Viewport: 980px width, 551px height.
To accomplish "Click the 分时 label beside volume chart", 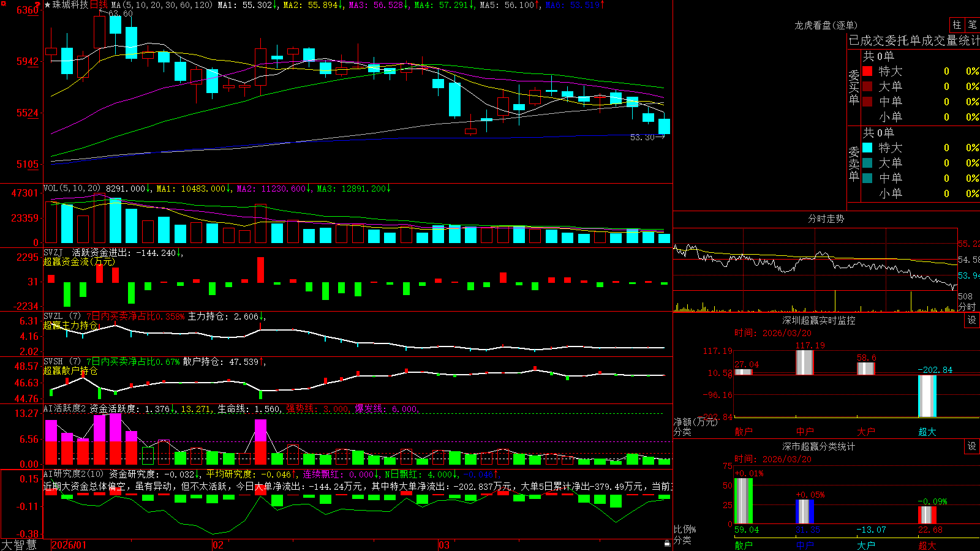I will [967, 307].
